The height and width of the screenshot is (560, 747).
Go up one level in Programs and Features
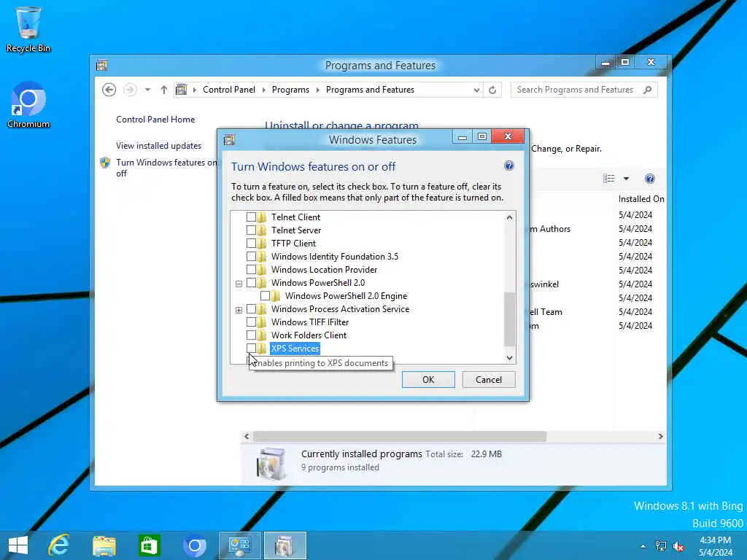(x=164, y=90)
